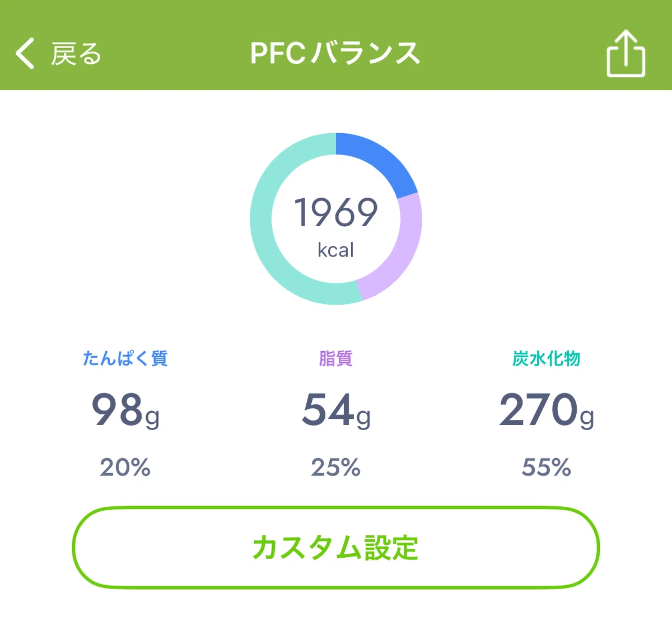Tap the 25% fat percentage
672x635 pixels.
click(336, 467)
